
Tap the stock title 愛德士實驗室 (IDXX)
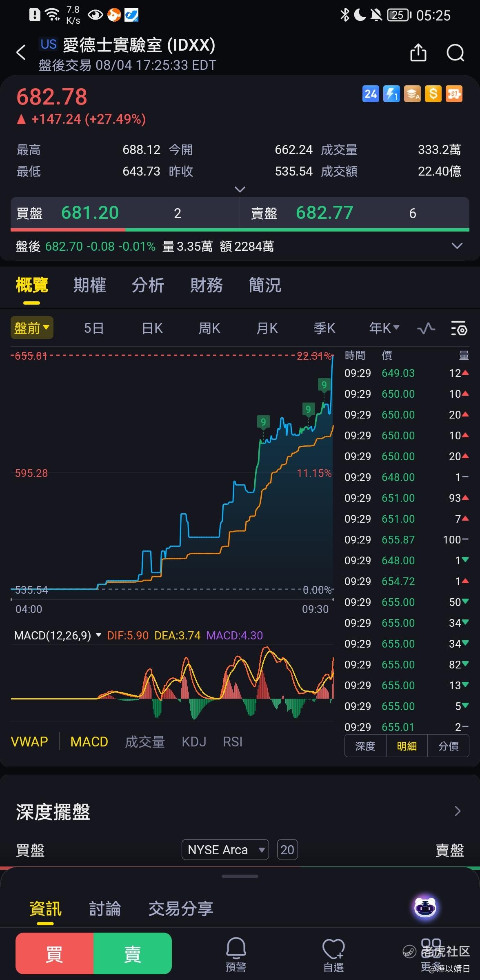point(139,45)
